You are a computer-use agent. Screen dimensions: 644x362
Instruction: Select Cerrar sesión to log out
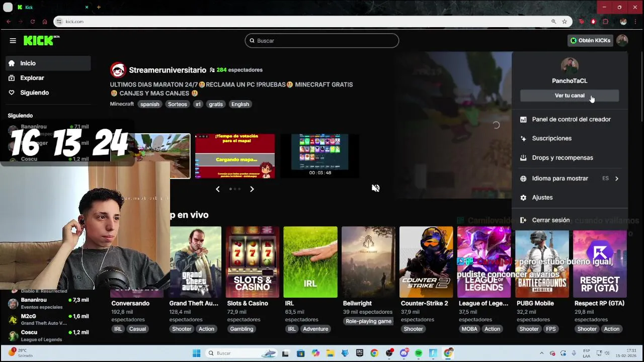click(x=570, y=220)
